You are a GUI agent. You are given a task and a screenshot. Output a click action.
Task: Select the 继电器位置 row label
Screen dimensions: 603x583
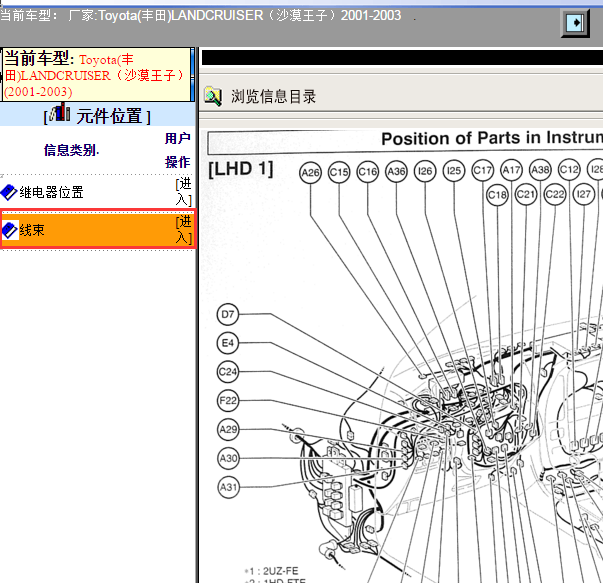point(52,192)
